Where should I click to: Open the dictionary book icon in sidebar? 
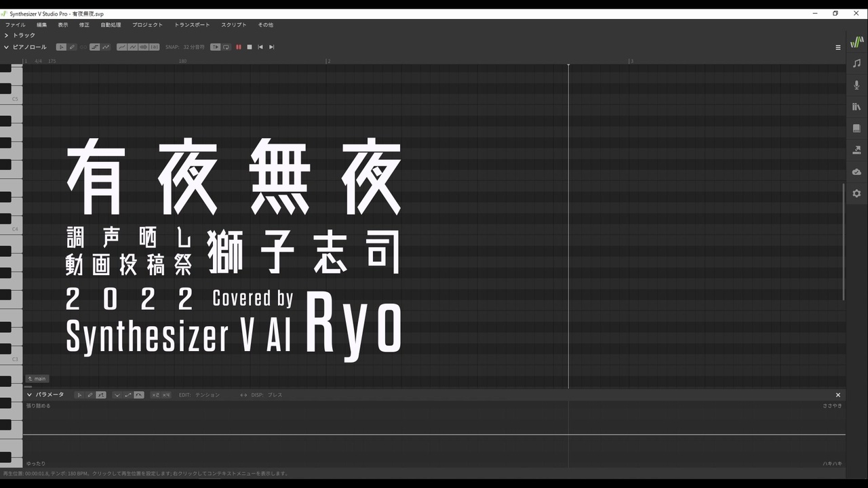856,128
